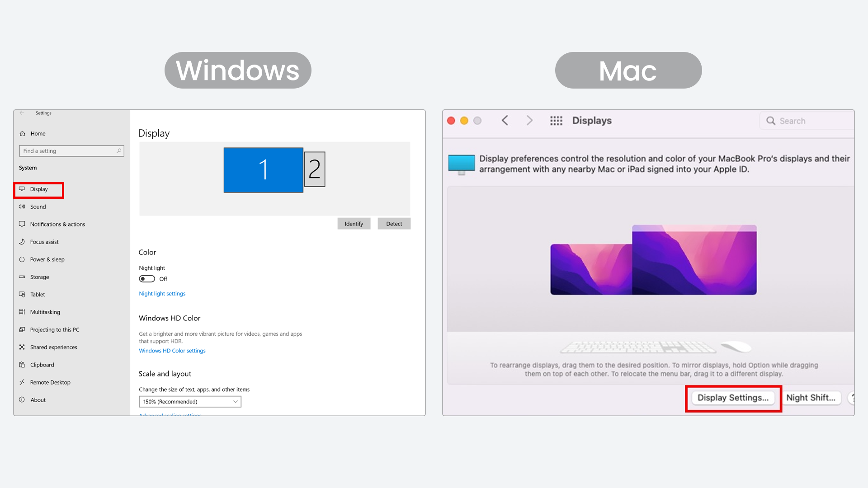Navigate back using the Mac back chevron
This screenshot has height=488, width=868.
tap(505, 120)
